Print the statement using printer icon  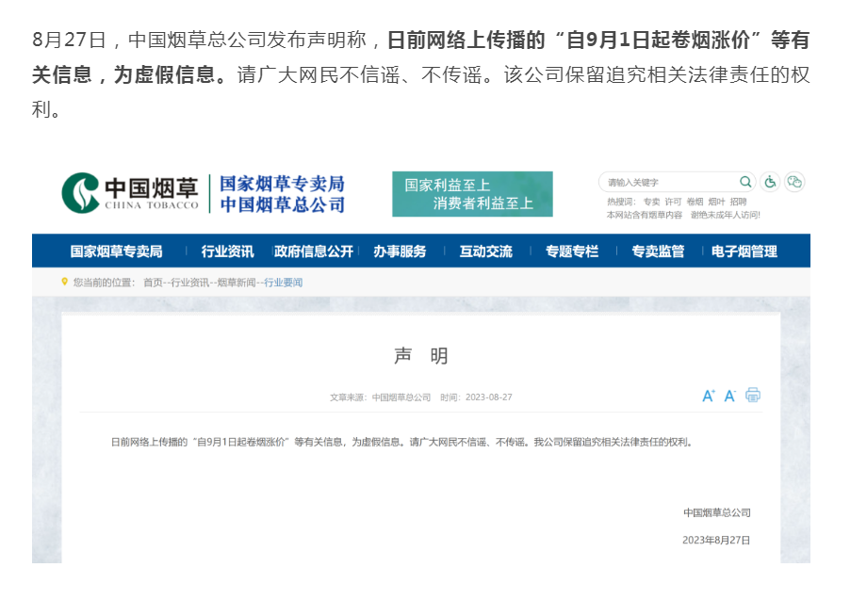pyautogui.click(x=753, y=395)
